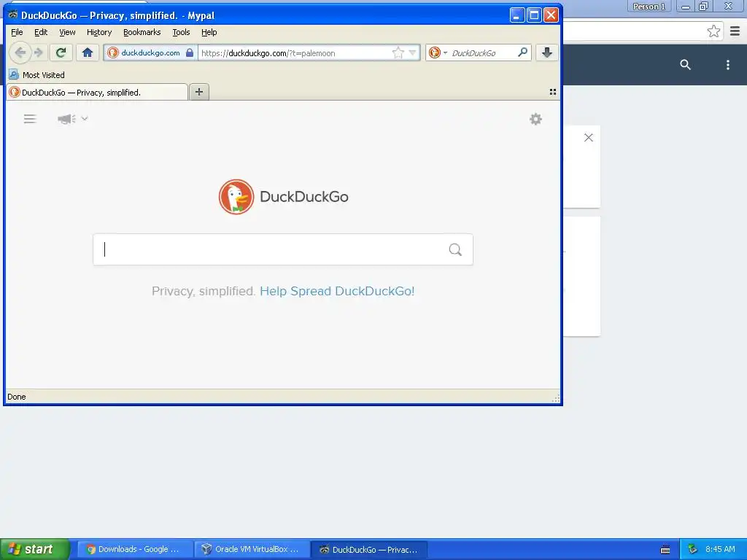Open DuckDuckGo settings gear icon
This screenshot has height=560, width=747.
pyautogui.click(x=536, y=119)
